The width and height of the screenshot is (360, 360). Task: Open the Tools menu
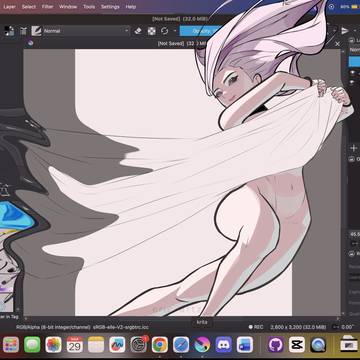click(x=89, y=7)
